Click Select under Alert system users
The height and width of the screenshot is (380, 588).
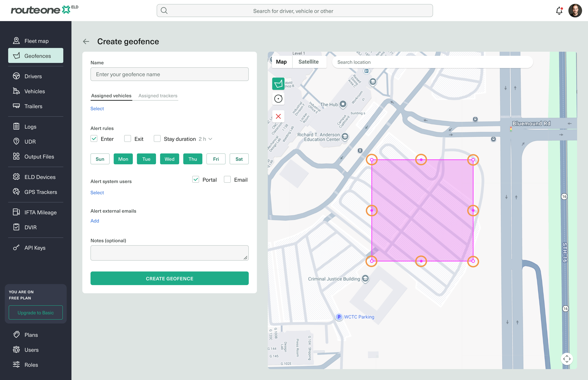[97, 193]
